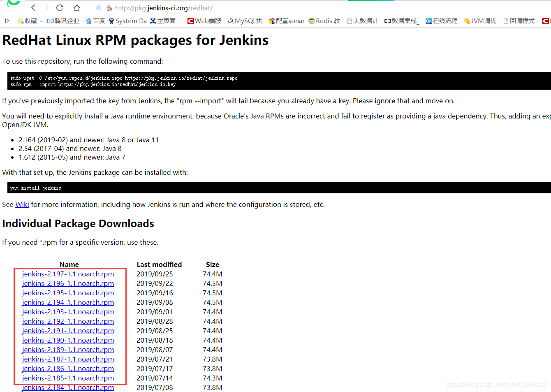Click the Individual Package Downloads heading
The height and width of the screenshot is (392, 551).
(x=78, y=223)
